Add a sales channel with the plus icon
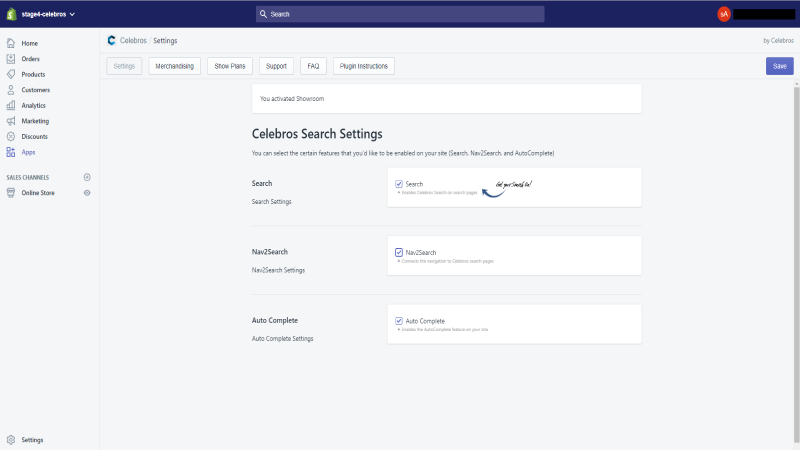The image size is (800, 450). [x=87, y=177]
